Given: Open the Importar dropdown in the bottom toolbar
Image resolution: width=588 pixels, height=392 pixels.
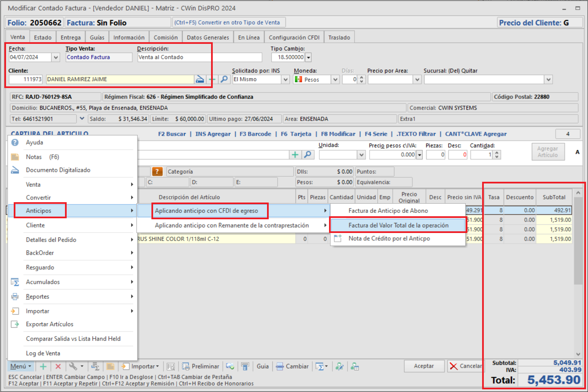Looking at the screenshot, I should pos(140,366).
